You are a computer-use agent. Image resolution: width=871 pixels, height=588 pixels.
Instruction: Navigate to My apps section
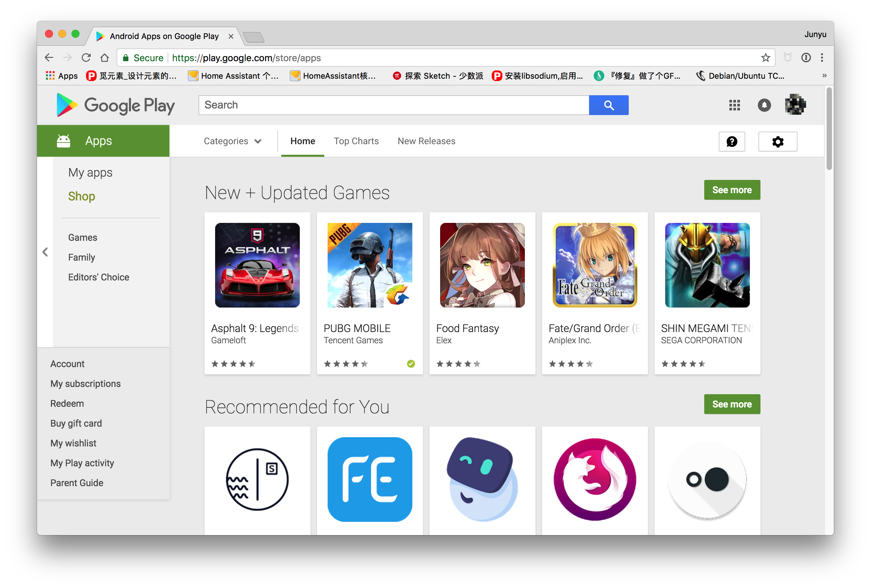[91, 172]
